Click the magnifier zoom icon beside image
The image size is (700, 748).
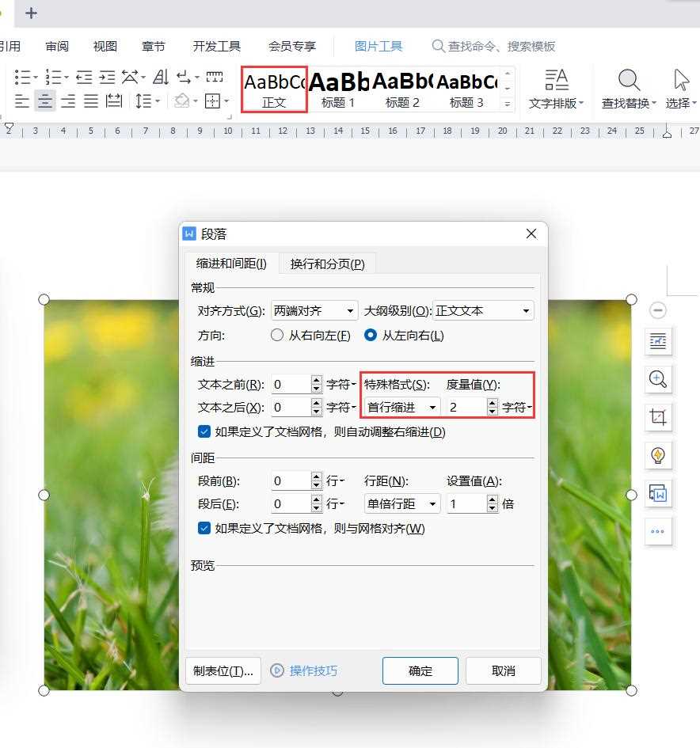(x=658, y=380)
